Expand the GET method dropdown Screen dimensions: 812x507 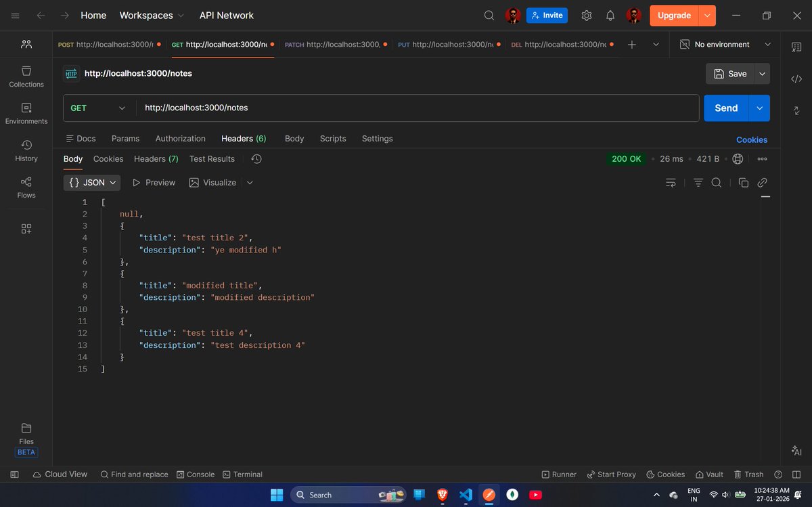coord(98,108)
